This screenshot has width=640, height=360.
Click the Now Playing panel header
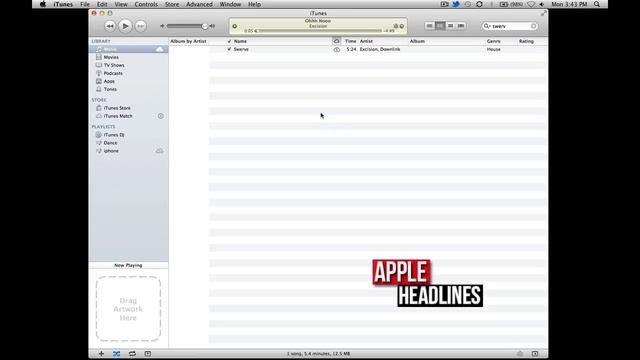128,265
